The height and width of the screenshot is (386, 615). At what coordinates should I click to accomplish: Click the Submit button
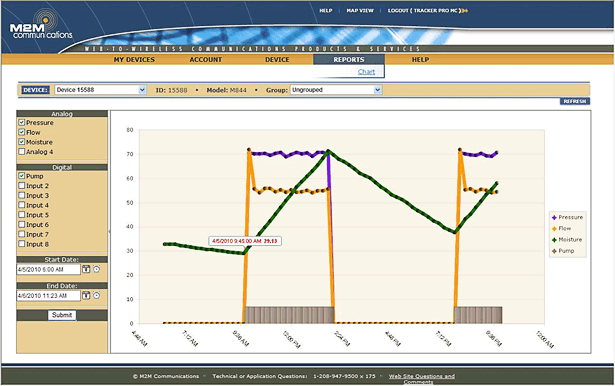[x=62, y=315]
